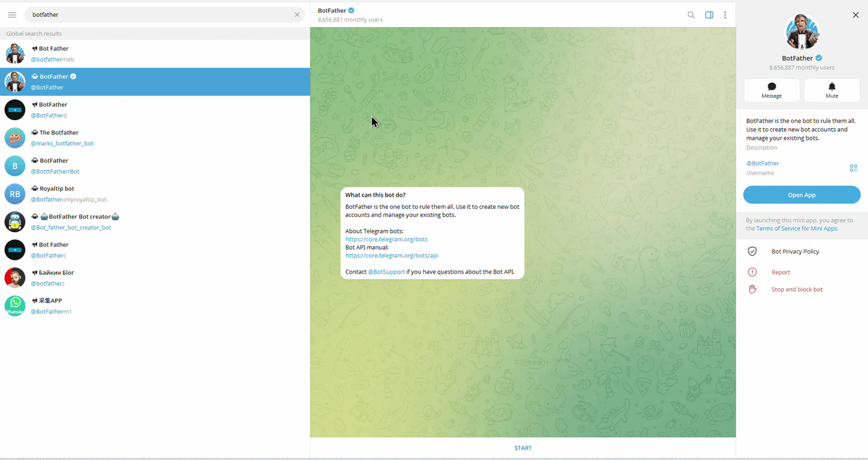Click the @BotFather username in info panel

[762, 164]
